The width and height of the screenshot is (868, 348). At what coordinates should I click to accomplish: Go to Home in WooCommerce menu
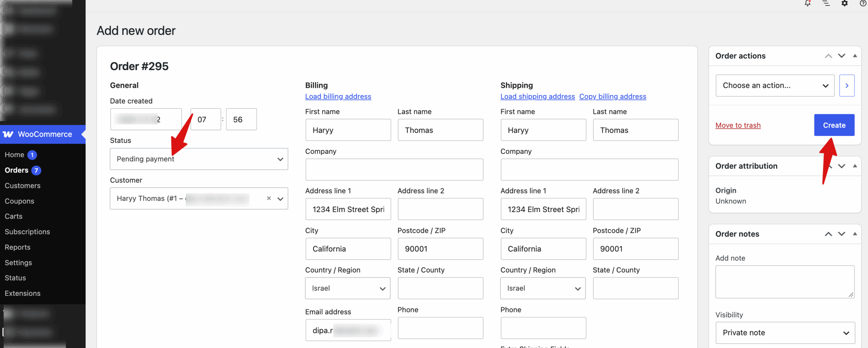(x=15, y=155)
